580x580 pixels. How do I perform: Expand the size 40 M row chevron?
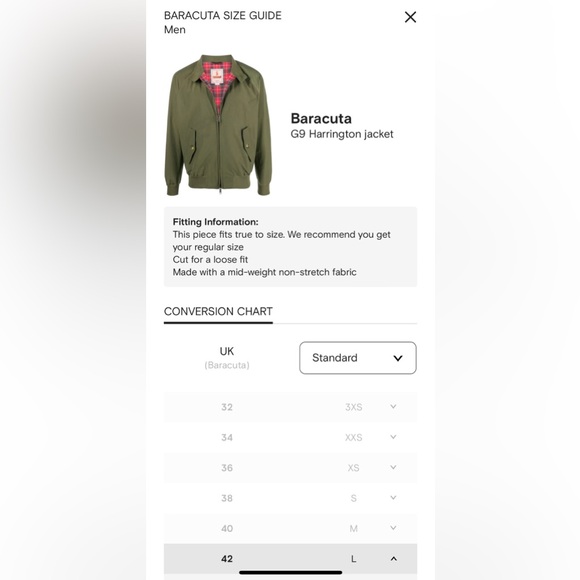click(x=393, y=528)
